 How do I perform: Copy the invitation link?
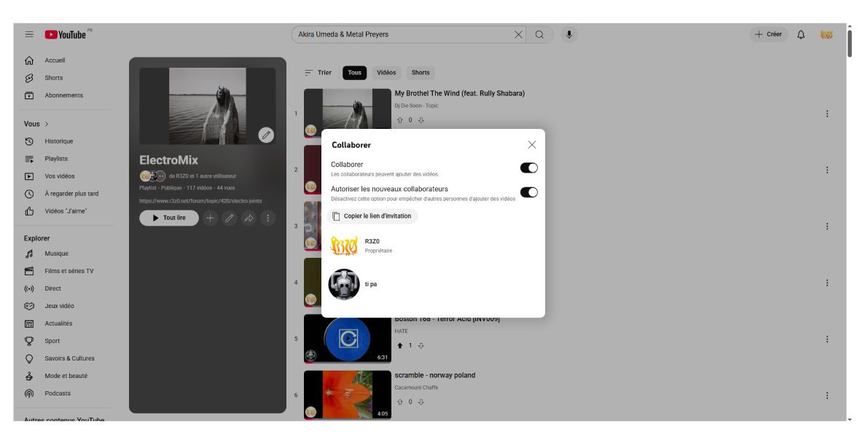pos(372,216)
